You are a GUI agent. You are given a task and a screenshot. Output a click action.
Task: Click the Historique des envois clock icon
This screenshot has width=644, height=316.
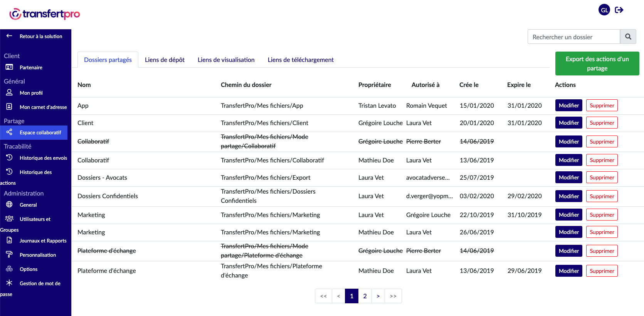tap(9, 157)
